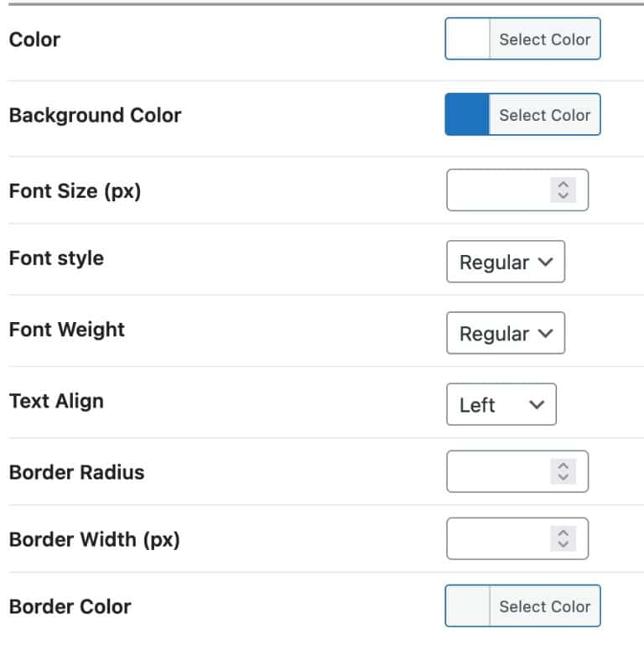This screenshot has width=644, height=650.
Task: Click the Text Align chevron arrow
Action: pyautogui.click(x=537, y=405)
